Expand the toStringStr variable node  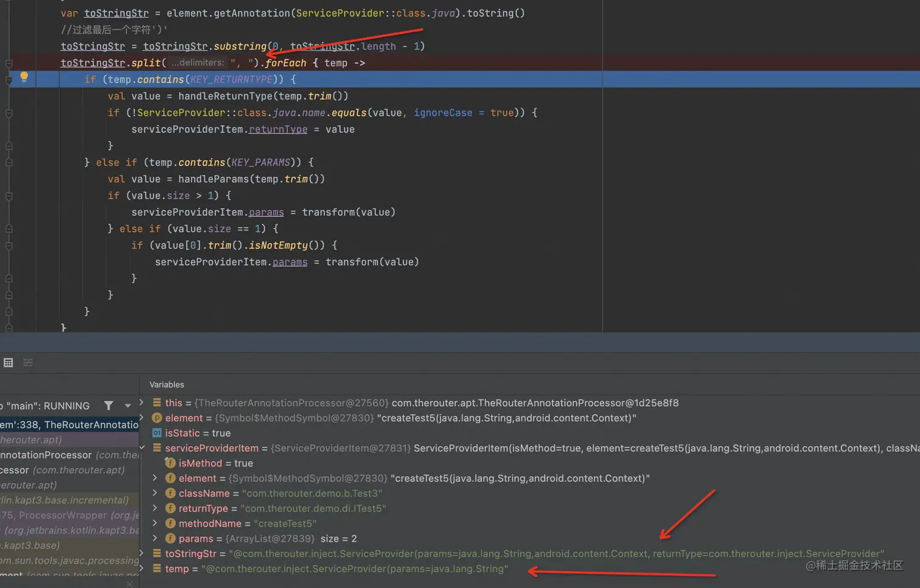click(x=142, y=553)
